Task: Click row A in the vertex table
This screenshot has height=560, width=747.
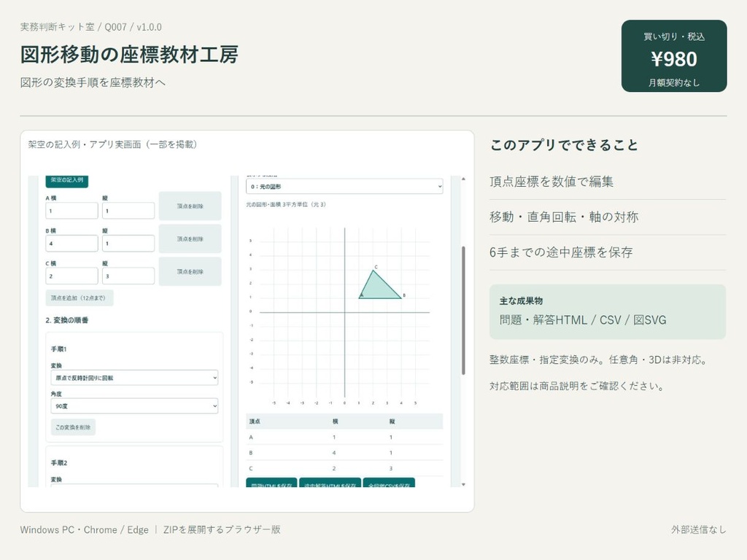Action: click(x=344, y=437)
